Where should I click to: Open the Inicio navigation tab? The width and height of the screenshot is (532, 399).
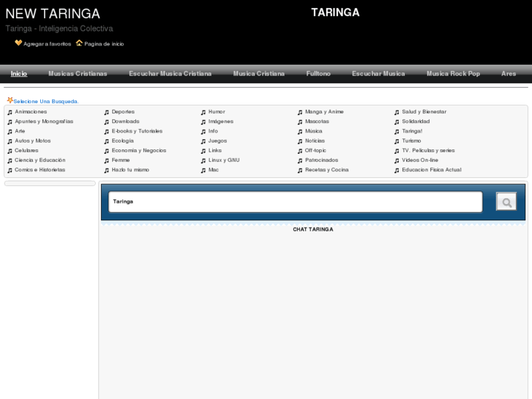click(x=19, y=74)
